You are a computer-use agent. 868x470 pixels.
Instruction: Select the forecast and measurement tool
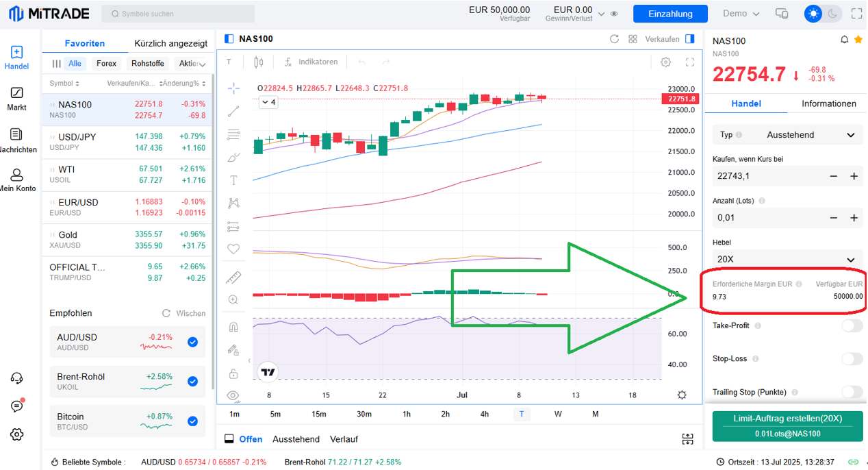coord(233,226)
